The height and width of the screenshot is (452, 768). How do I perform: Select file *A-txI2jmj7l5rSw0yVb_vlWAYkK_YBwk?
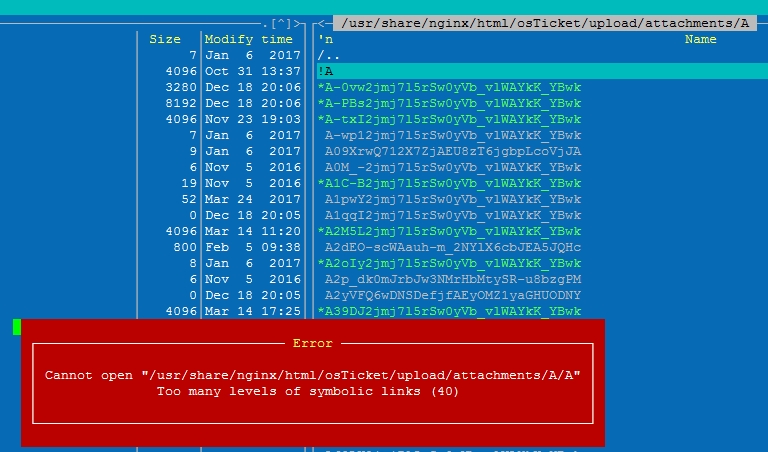[x=449, y=119]
